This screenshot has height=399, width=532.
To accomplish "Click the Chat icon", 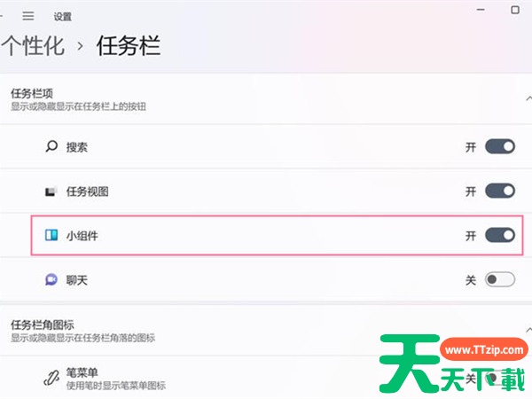I will (x=51, y=279).
